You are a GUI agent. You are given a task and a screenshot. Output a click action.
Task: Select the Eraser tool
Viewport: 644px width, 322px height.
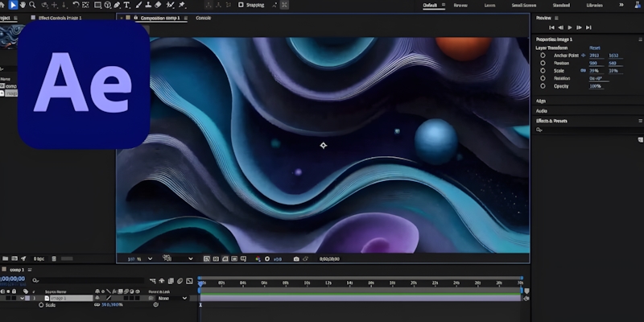click(158, 5)
